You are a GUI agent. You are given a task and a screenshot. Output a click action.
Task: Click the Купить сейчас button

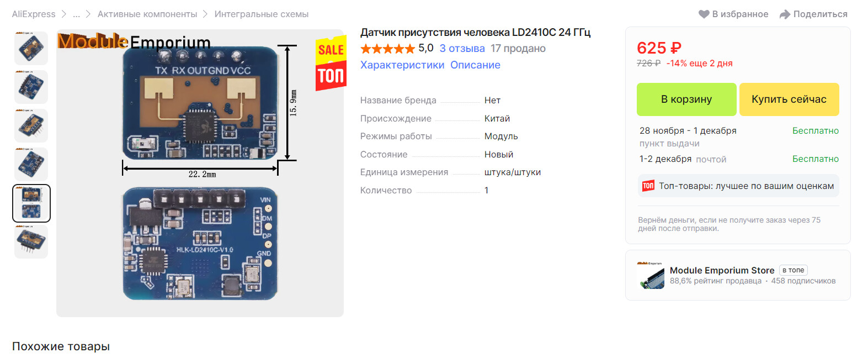pos(789,99)
